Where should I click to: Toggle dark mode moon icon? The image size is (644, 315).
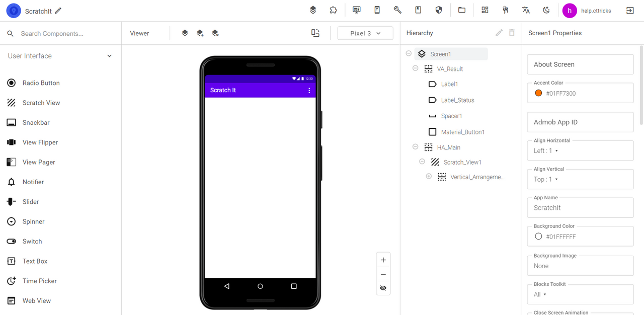(546, 10)
